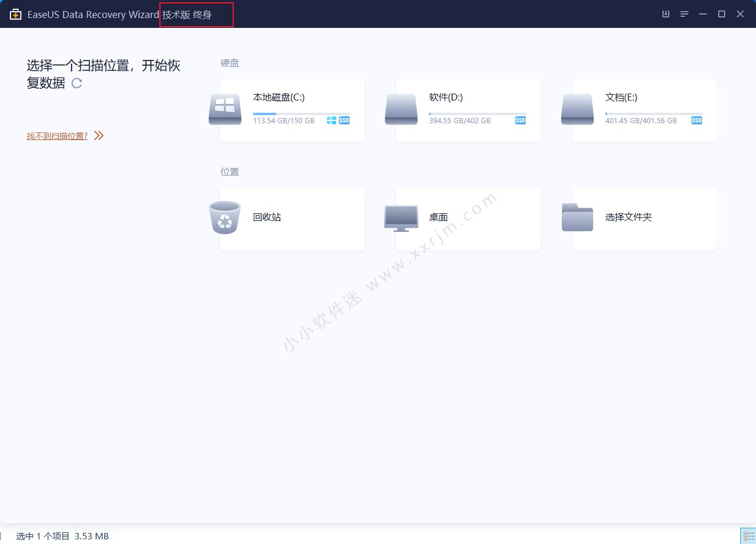This screenshot has height=544, width=756.
Task: Click the double chevron next to 找不到扫描位置
Action: [x=99, y=135]
